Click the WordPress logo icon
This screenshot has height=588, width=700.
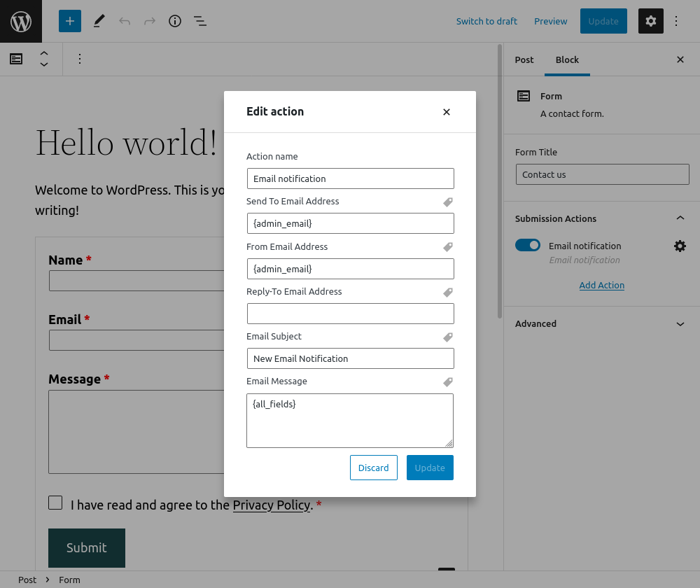click(x=21, y=21)
